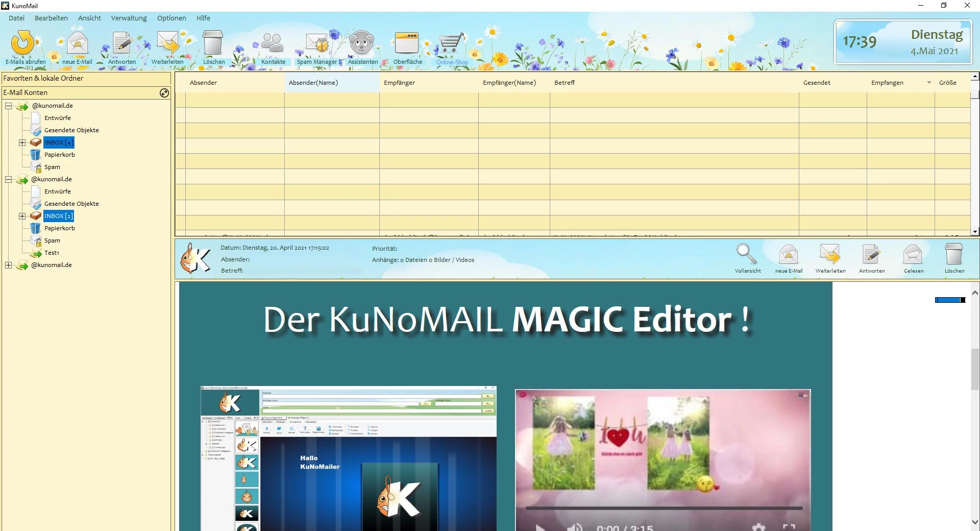
Task: Open Papierkorb under the second account
Action: coord(59,228)
